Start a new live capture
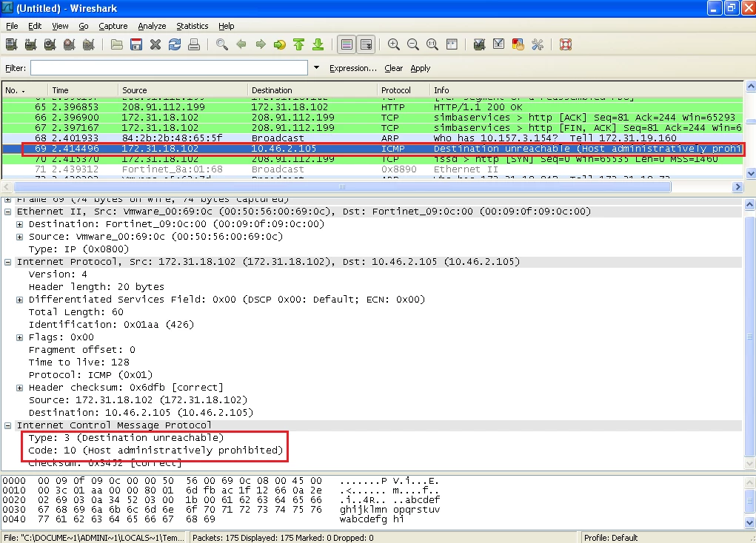This screenshot has height=543, width=756. [x=50, y=45]
